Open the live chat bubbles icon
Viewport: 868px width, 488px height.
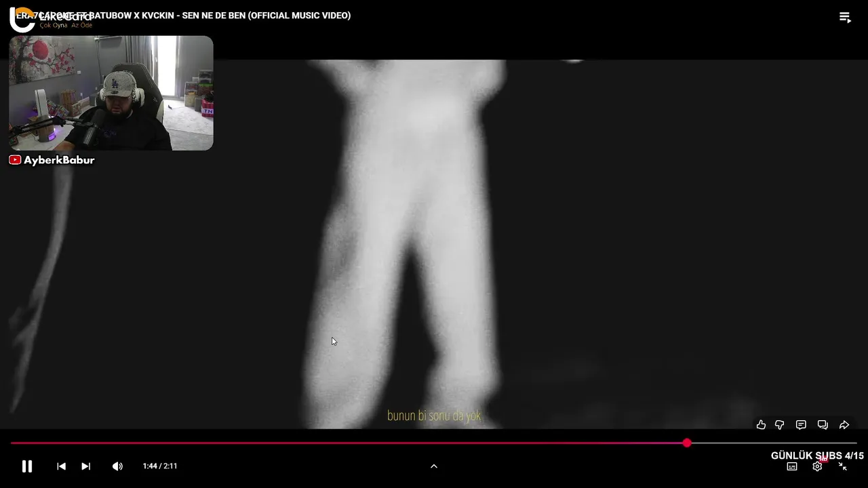[x=823, y=425]
